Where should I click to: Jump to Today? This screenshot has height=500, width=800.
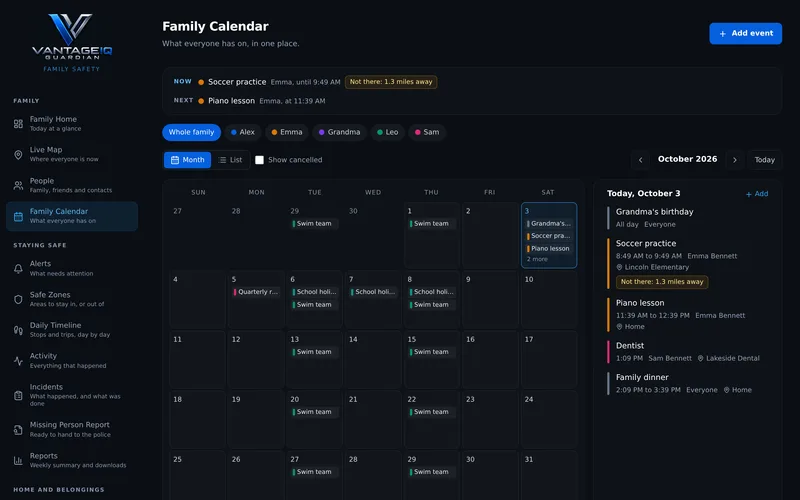[x=764, y=160]
